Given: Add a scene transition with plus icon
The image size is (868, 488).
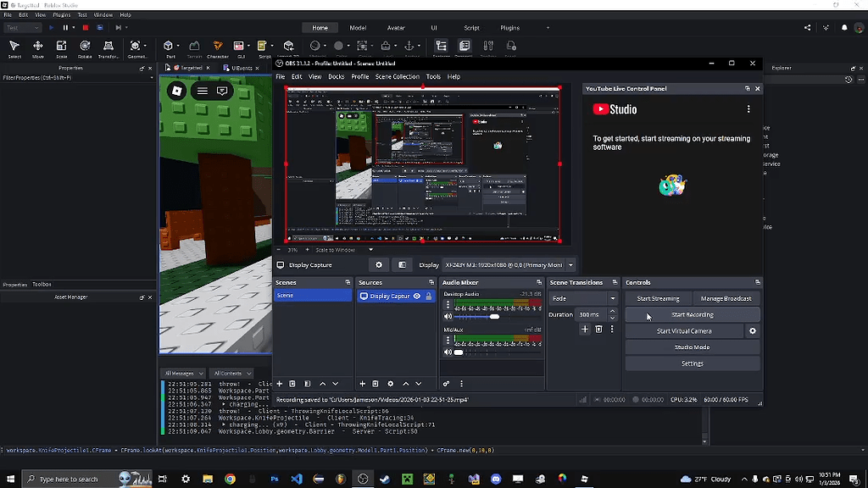Looking at the screenshot, I should (585, 330).
